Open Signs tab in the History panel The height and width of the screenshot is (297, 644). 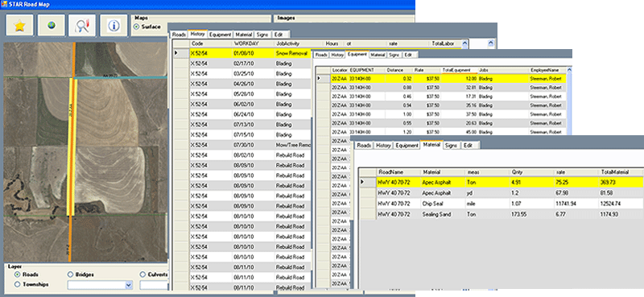(x=262, y=35)
